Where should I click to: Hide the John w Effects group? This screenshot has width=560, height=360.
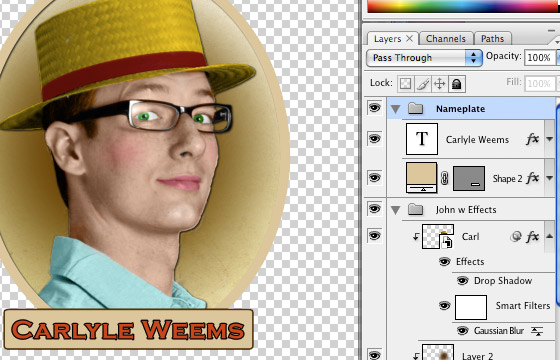pos(374,208)
